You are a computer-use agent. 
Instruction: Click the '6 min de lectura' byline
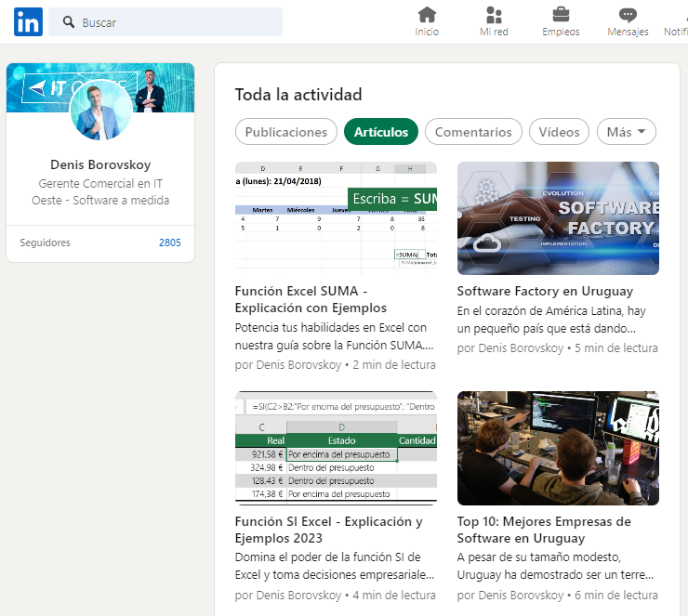point(557,596)
